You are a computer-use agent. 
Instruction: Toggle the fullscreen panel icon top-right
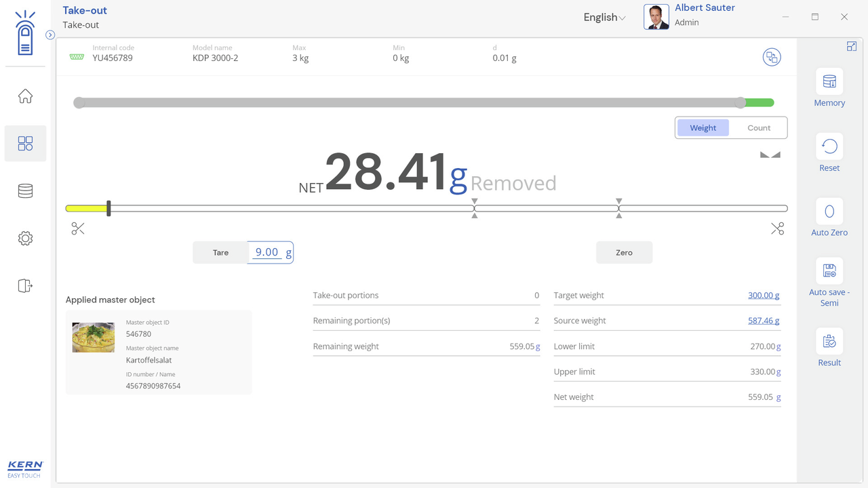pos(851,46)
